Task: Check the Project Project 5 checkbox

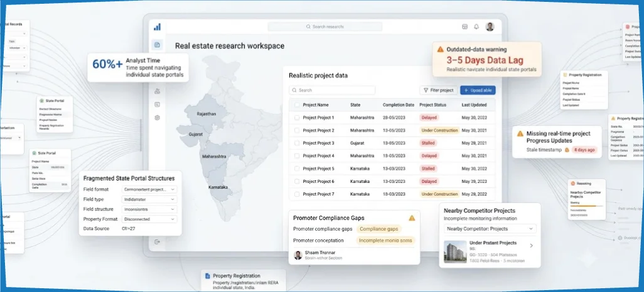Action: [x=296, y=169]
